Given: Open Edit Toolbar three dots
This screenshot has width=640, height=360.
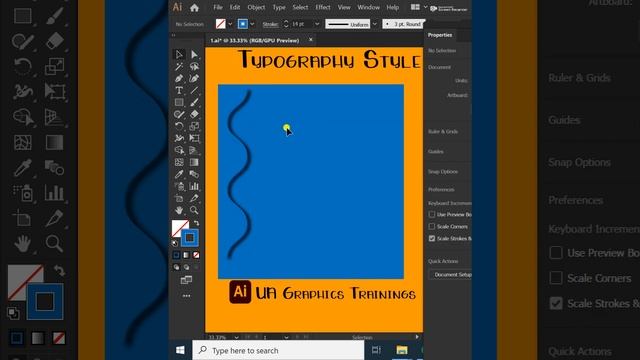Looking at the screenshot, I should [x=187, y=296].
